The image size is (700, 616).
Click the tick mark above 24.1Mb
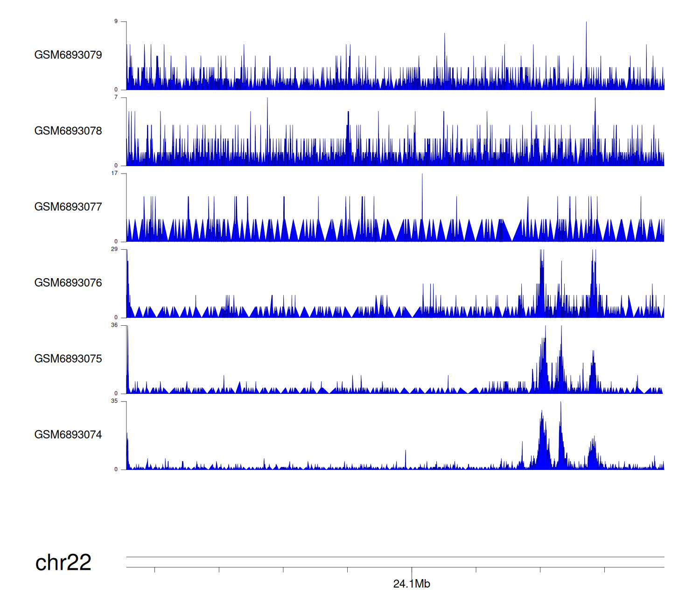click(412, 570)
